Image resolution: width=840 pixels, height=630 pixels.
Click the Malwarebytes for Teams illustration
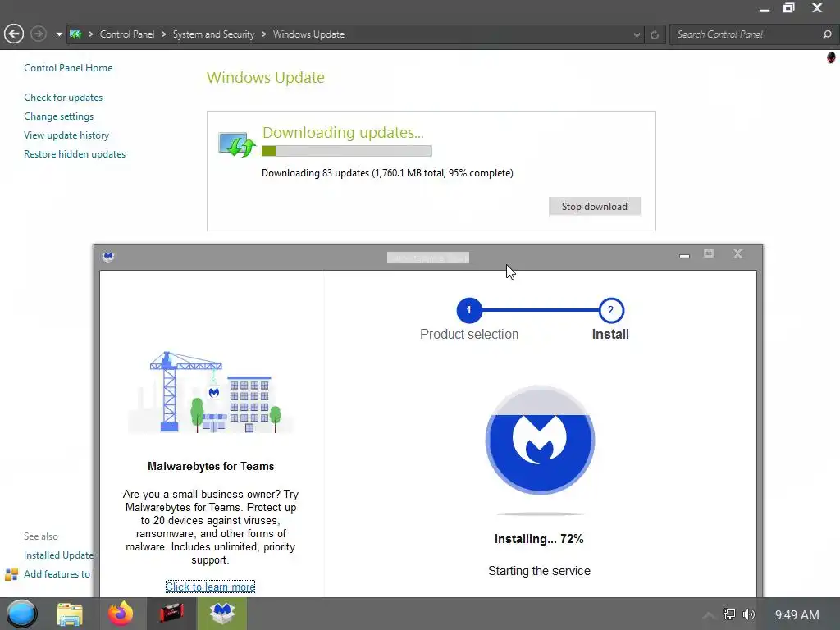tap(211, 391)
